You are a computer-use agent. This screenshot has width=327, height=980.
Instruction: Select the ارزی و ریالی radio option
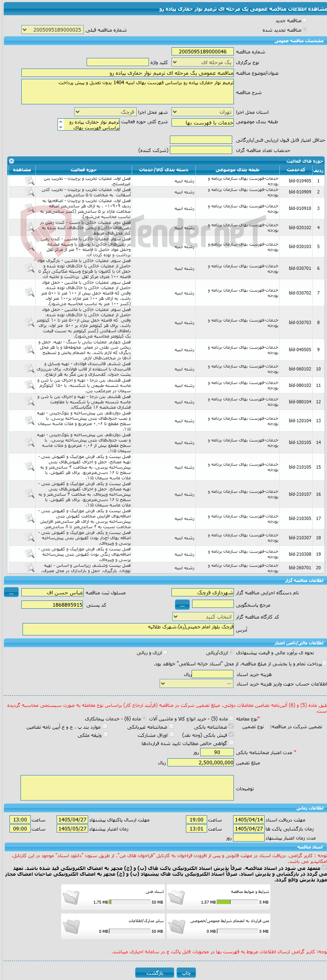point(165,652)
